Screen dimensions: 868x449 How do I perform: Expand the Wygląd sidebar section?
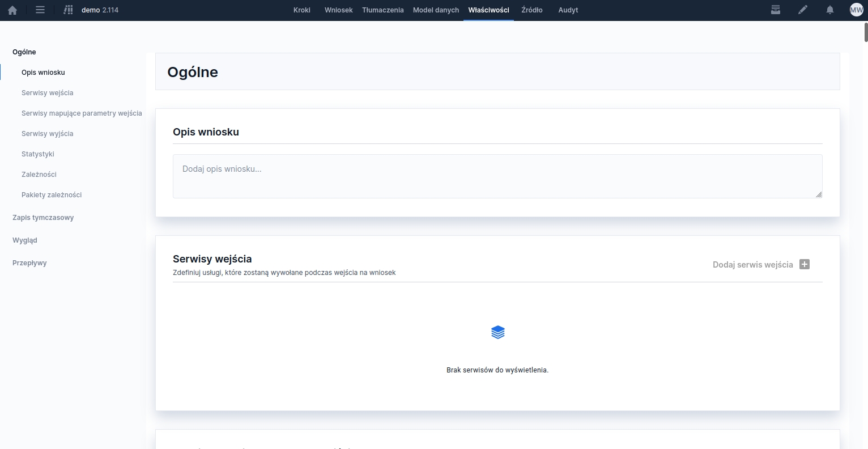[x=25, y=240]
